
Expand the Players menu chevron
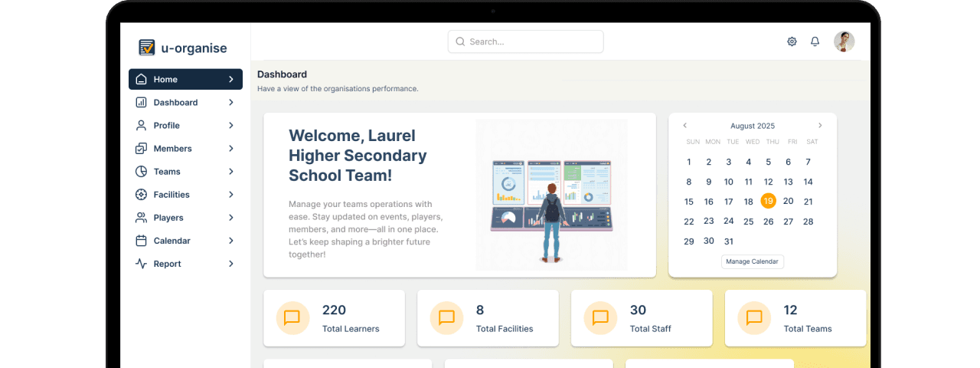[231, 217]
